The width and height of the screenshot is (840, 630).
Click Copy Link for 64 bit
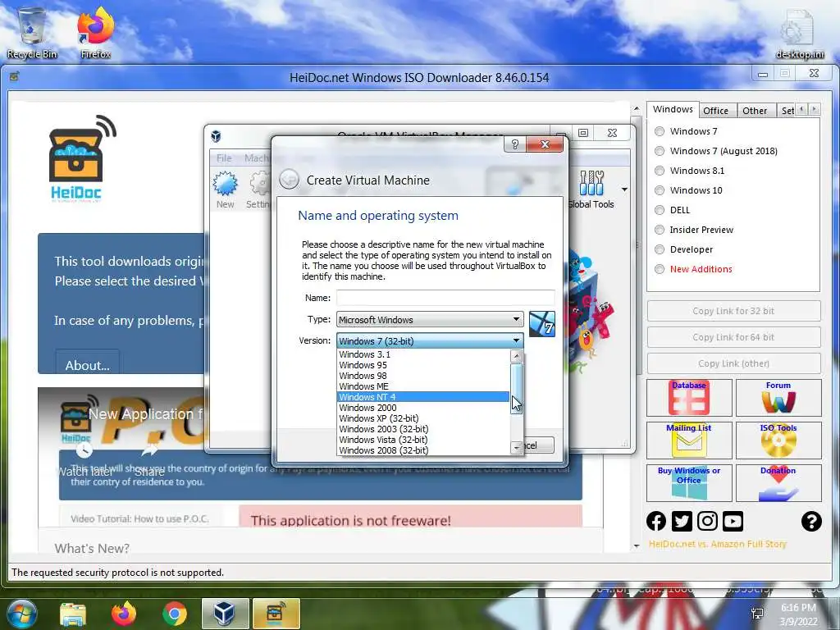pyautogui.click(x=733, y=337)
